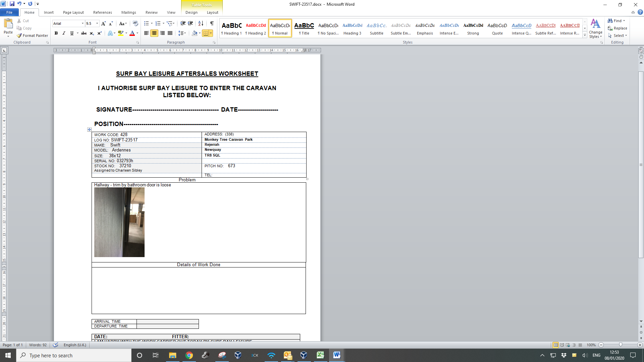Click the Strikethrough icon
This screenshot has height=362, width=644.
point(84,33)
